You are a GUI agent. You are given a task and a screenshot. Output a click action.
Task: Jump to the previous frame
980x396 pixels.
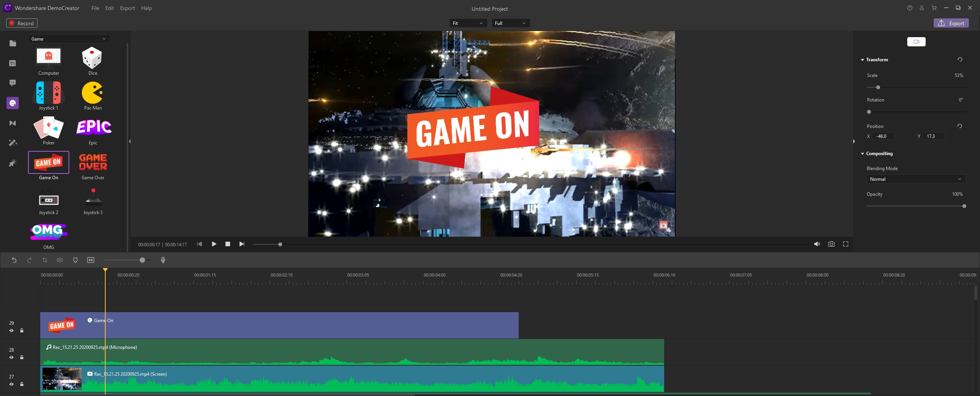[199, 244]
